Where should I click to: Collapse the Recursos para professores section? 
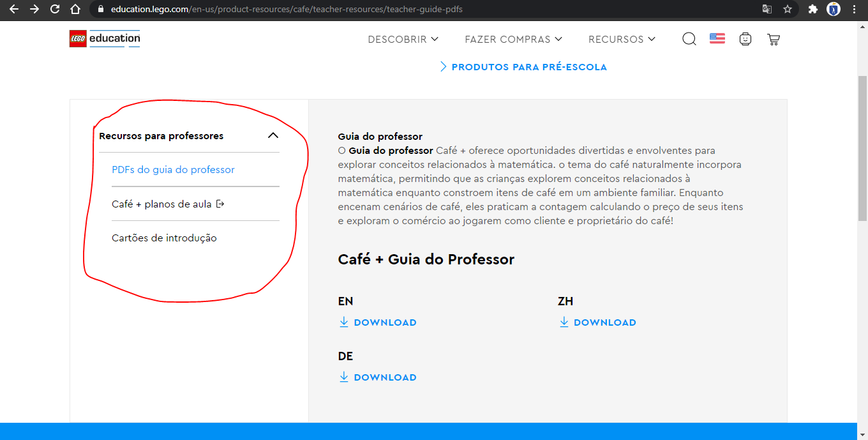pos(273,135)
